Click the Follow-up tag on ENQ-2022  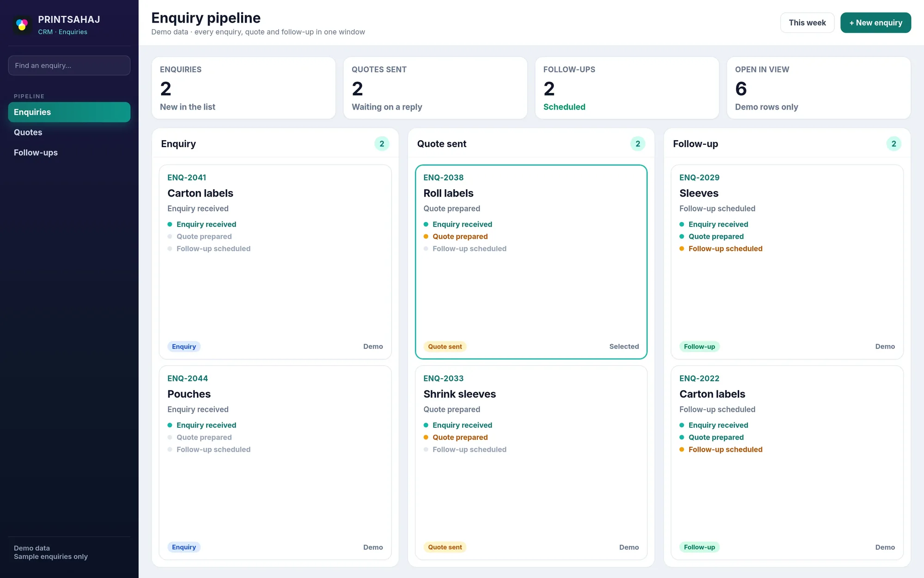coord(699,547)
